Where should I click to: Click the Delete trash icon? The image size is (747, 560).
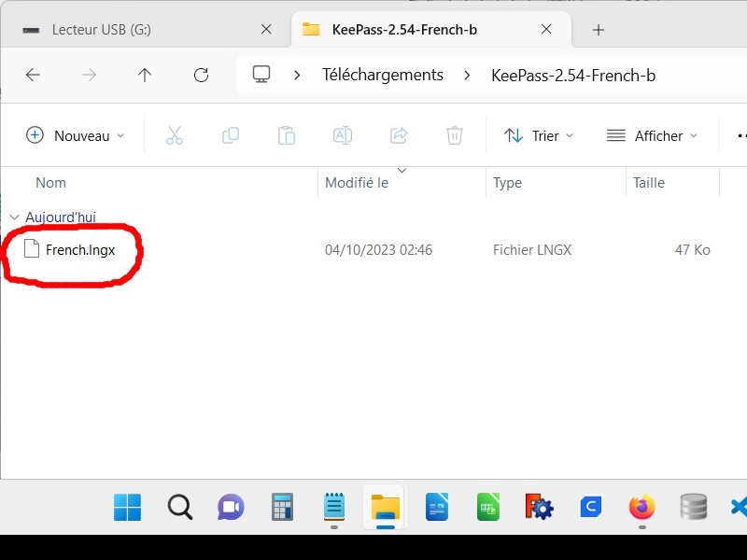coord(455,135)
